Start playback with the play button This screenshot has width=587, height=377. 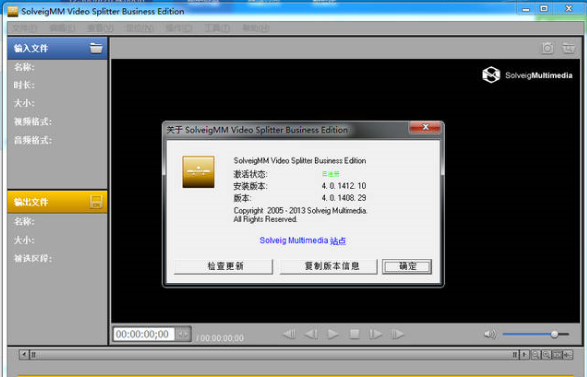pyautogui.click(x=332, y=334)
